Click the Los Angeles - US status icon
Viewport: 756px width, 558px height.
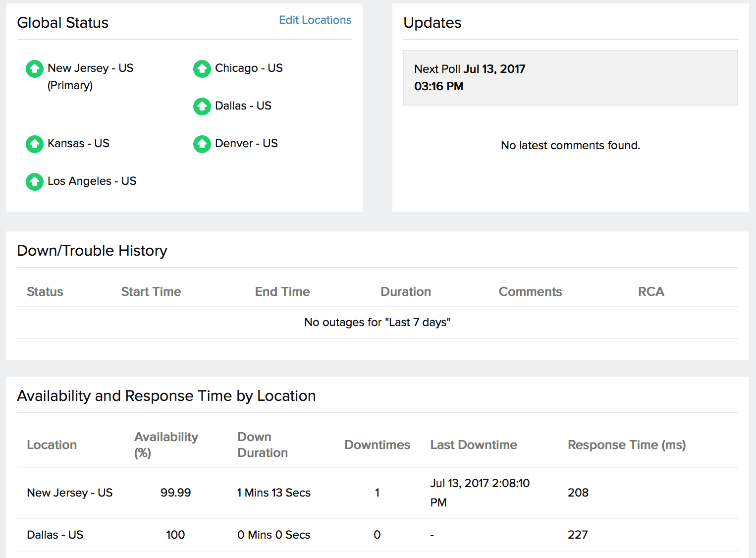click(34, 181)
